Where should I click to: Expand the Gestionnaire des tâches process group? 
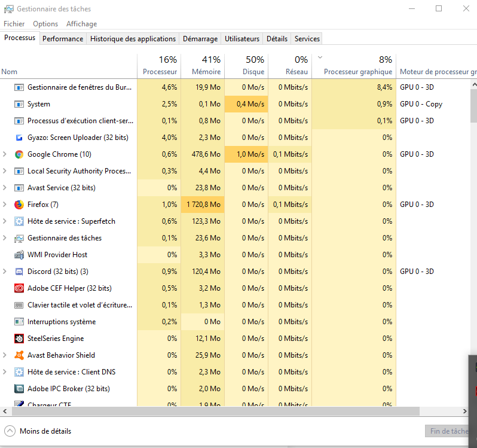click(x=5, y=238)
